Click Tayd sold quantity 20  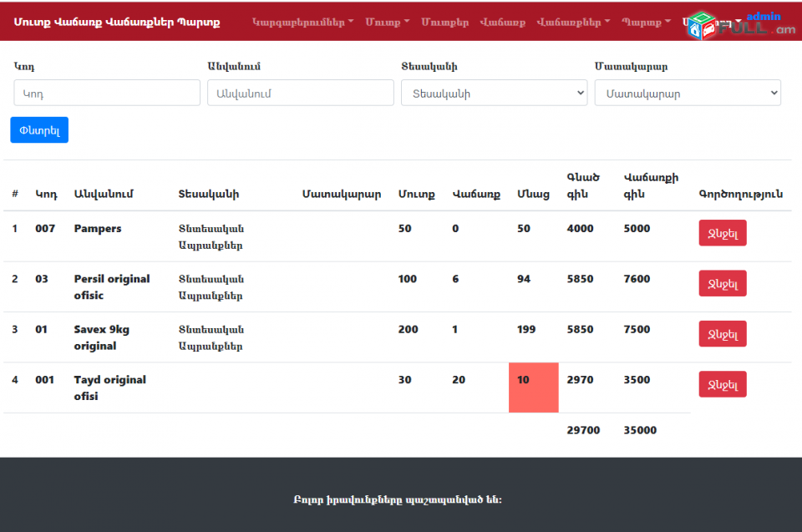click(x=459, y=379)
